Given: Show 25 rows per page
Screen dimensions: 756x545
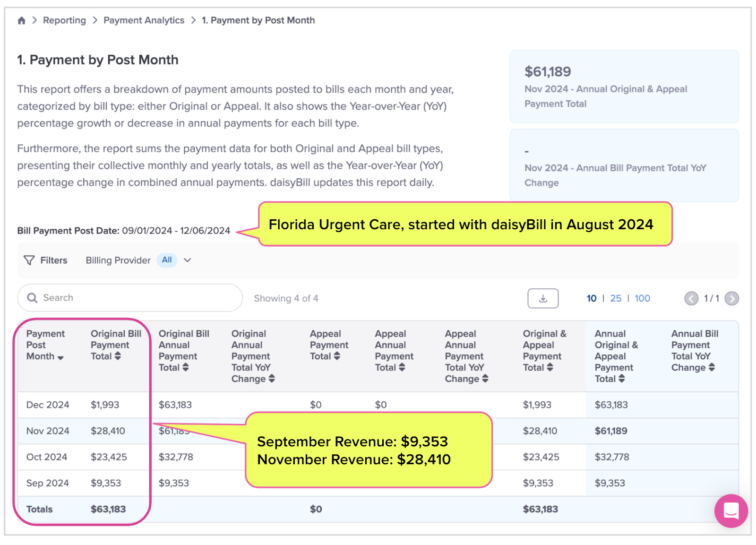Looking at the screenshot, I should coord(616,298).
